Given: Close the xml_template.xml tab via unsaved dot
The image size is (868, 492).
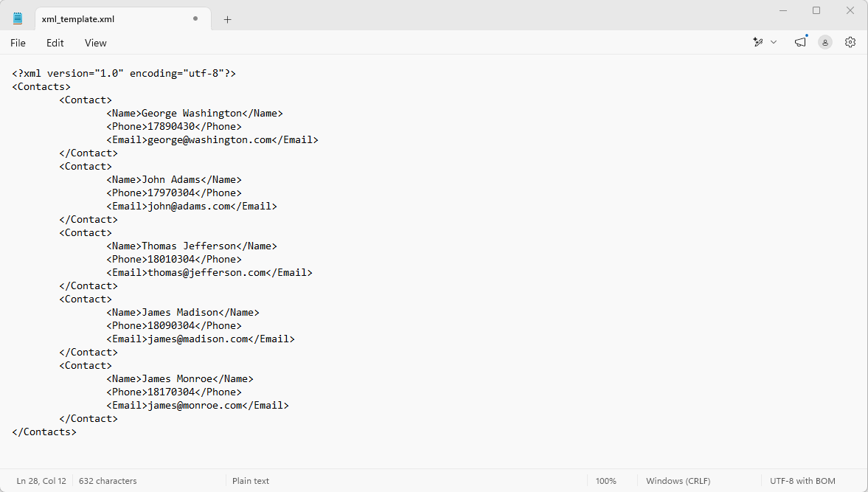Looking at the screenshot, I should (x=195, y=18).
